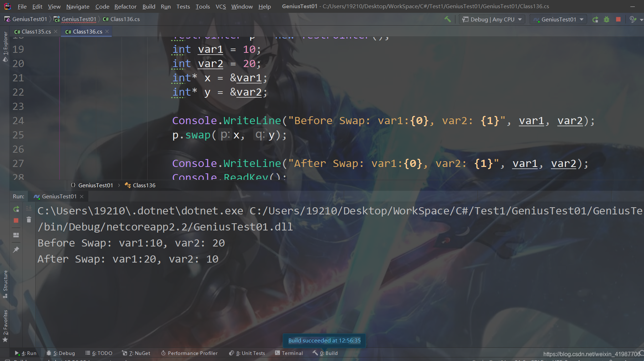Click the Build succeeded at 12:56:35 notification
The width and height of the screenshot is (644, 361).
click(324, 340)
